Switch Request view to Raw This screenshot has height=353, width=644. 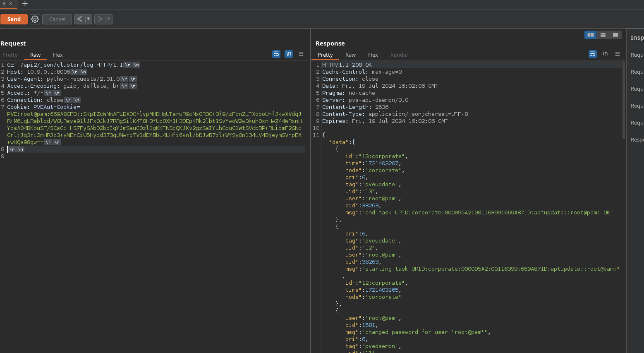(36, 55)
